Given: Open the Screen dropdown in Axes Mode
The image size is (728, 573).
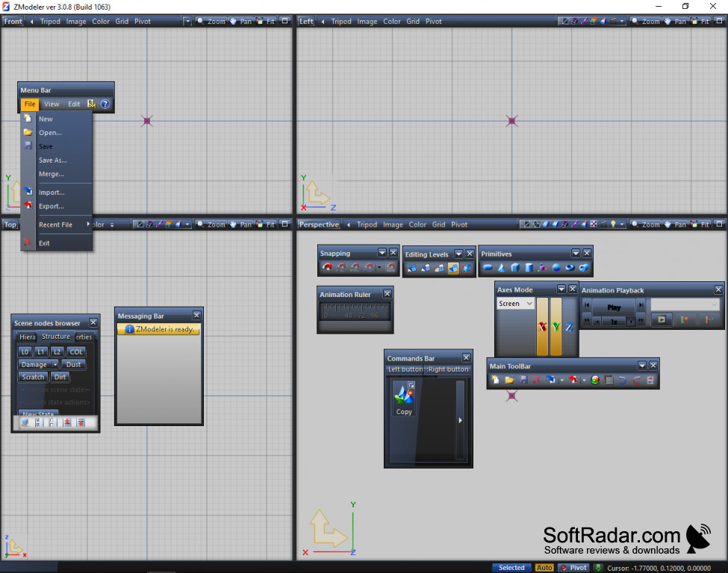Looking at the screenshot, I should point(515,304).
